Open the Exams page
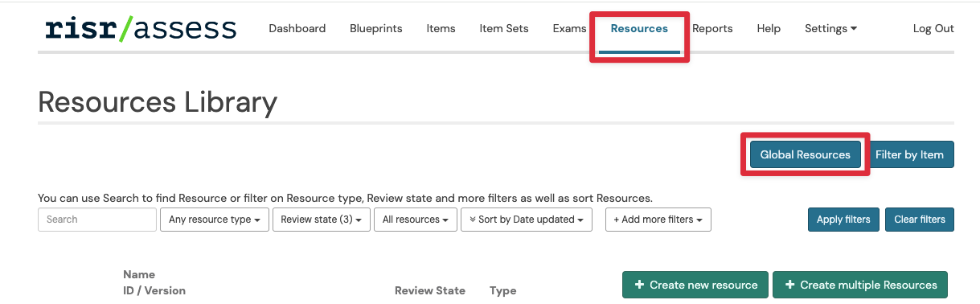Viewport: 980px width, 304px height. (570, 28)
